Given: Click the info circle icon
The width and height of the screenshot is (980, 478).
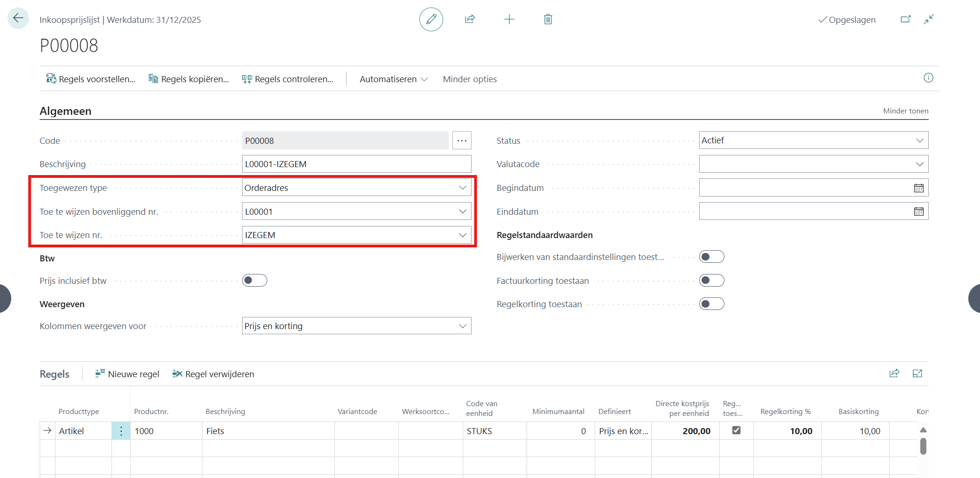Looking at the screenshot, I should tap(928, 78).
